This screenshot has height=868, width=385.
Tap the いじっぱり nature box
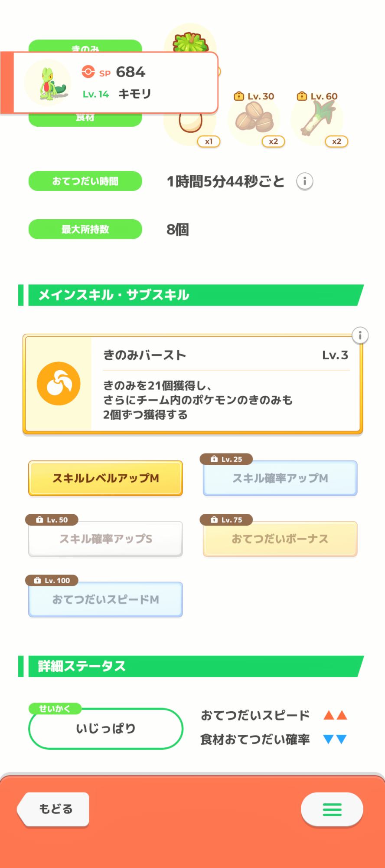click(x=105, y=729)
